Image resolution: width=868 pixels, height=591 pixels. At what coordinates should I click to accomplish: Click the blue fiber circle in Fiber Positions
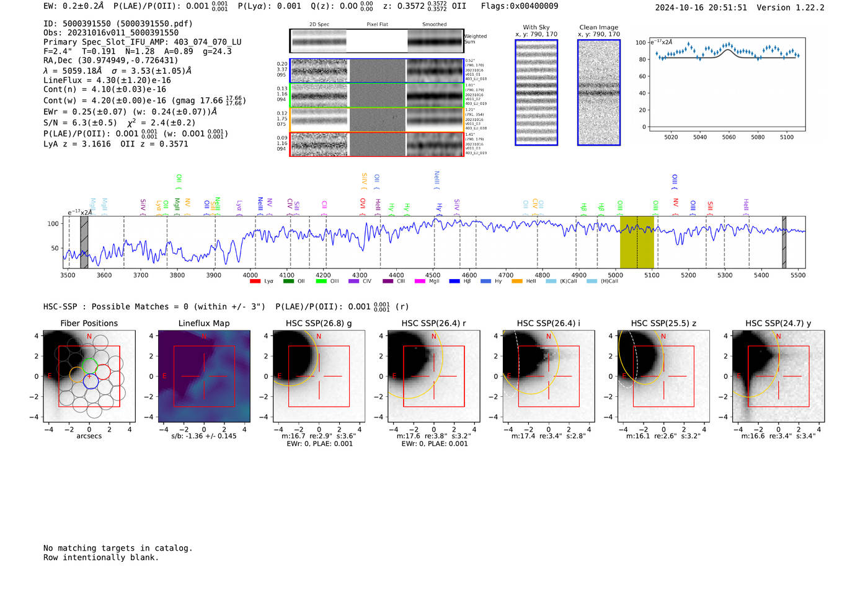pyautogui.click(x=91, y=381)
